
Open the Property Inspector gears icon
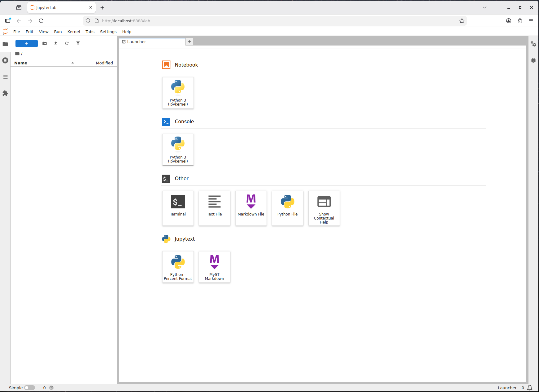pos(533,44)
